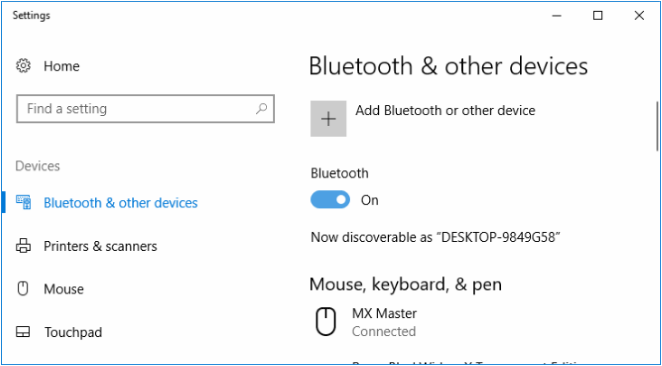This screenshot has height=366, width=662.
Task: Click the Bluetooth & other devices sidebar icon
Action: [24, 203]
